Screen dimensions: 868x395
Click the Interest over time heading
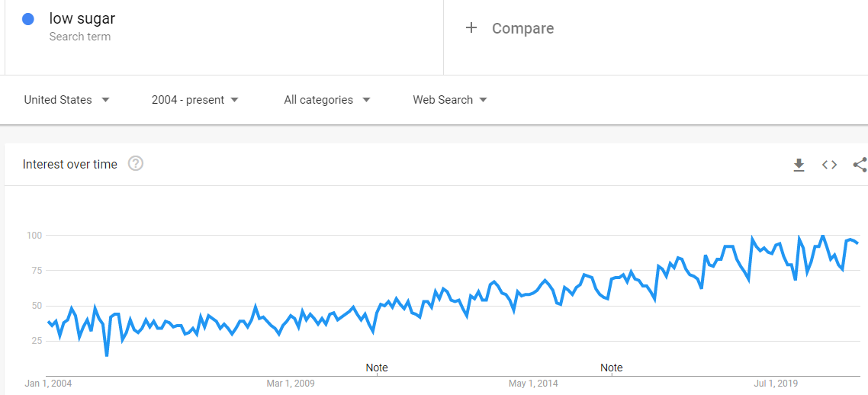click(x=69, y=164)
